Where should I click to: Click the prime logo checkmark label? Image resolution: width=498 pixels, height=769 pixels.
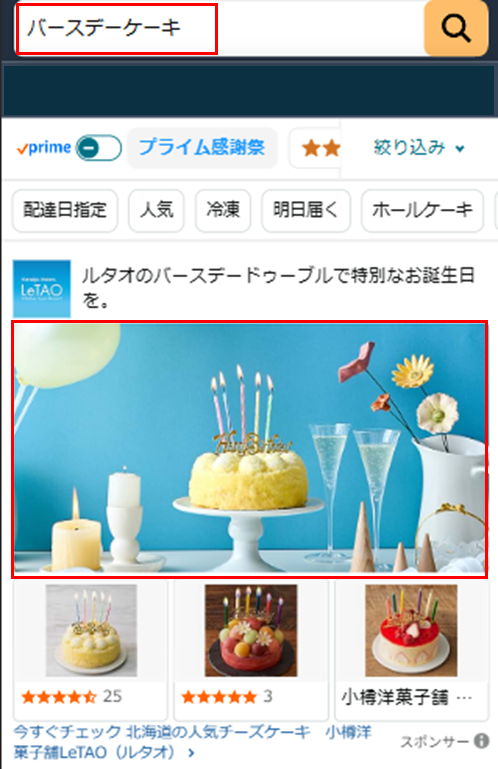tap(44, 148)
